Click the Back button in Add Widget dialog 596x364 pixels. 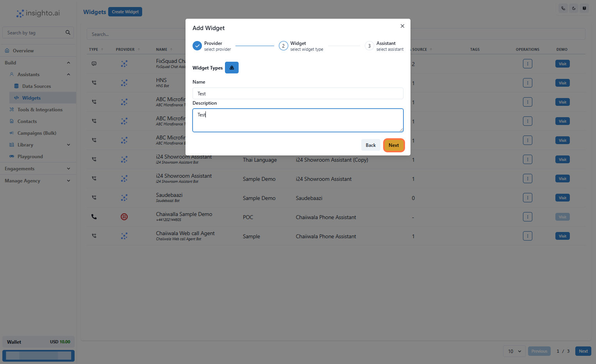371,145
